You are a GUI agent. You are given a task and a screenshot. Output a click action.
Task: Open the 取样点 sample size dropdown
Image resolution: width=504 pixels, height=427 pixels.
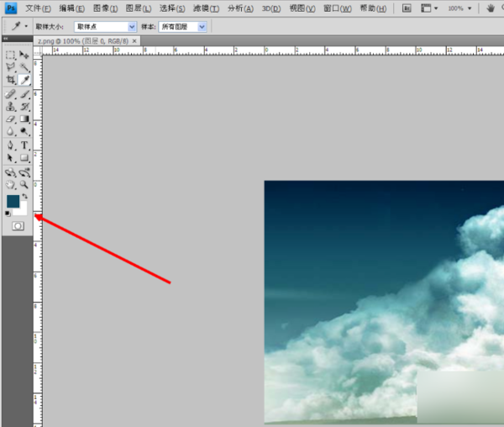coord(106,27)
